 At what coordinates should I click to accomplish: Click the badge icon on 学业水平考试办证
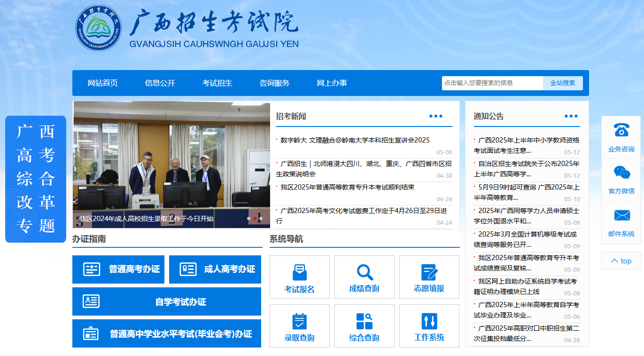(x=91, y=333)
